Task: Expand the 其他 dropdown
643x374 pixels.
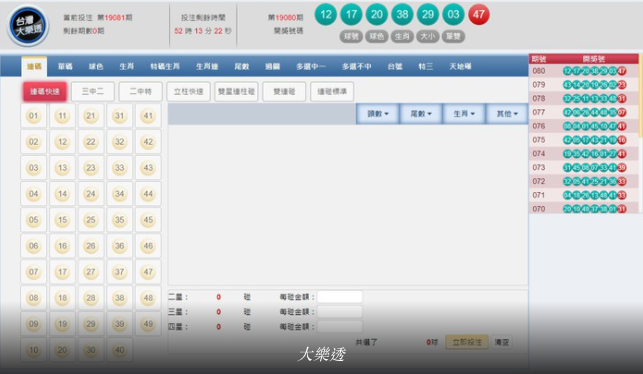Action: coord(507,114)
